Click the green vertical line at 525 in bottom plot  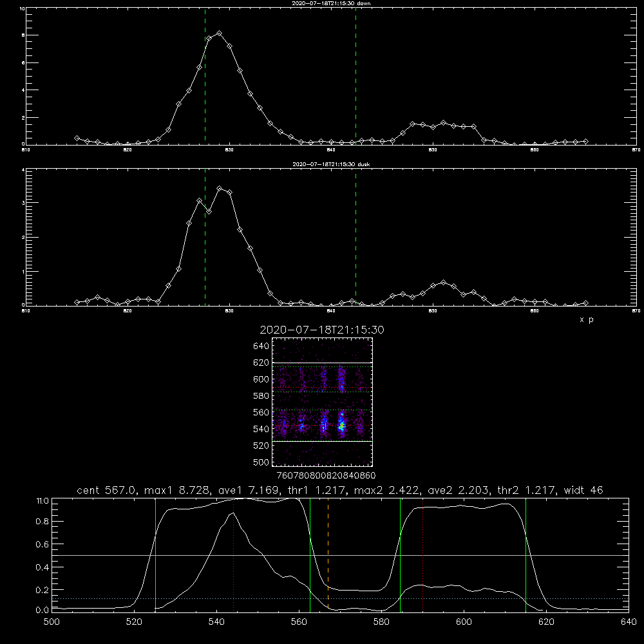(x=155, y=554)
